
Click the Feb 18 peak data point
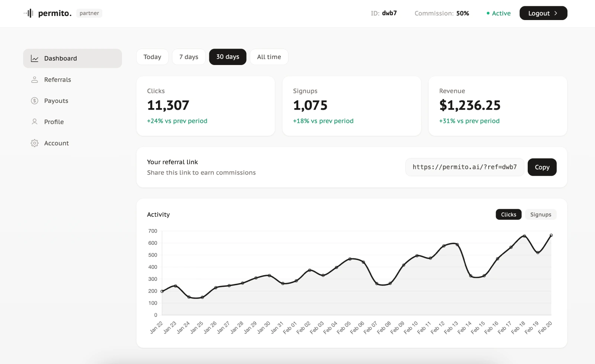524,235
